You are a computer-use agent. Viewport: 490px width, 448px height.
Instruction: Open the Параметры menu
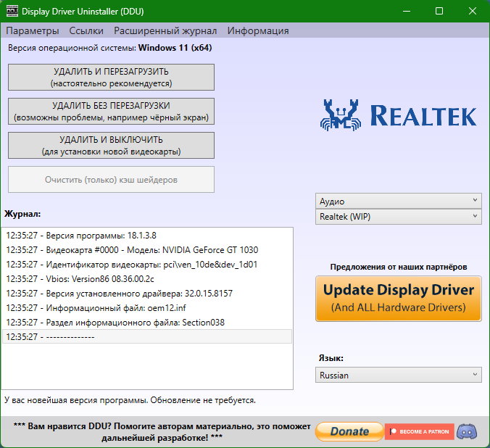[33, 30]
